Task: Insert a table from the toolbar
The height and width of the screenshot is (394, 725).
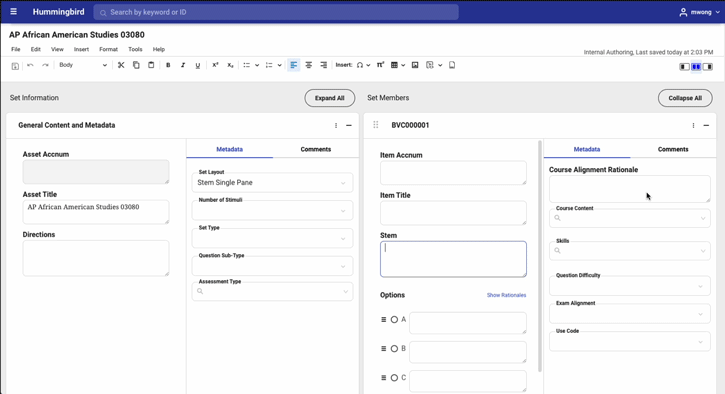Action: pyautogui.click(x=394, y=65)
